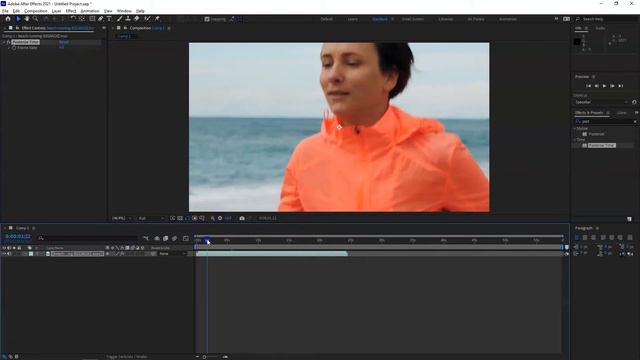
Task: Click the teal label color of footage layer
Action: 31,254
